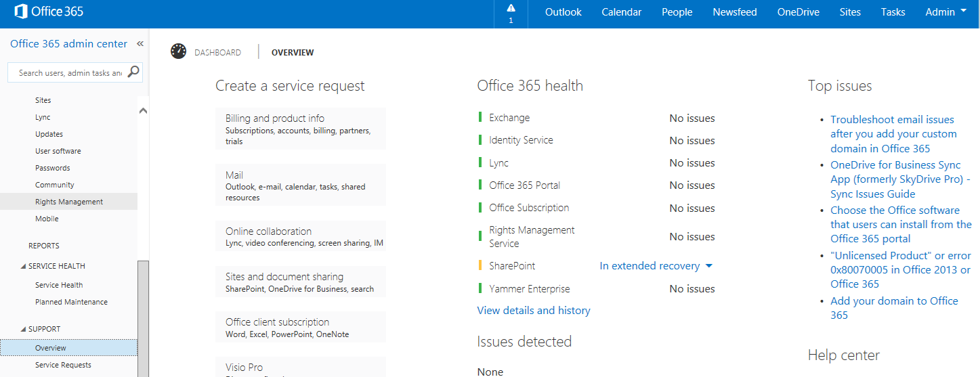Click the Office 365 admin center title
Viewport: 980px width, 377px height.
tap(68, 43)
